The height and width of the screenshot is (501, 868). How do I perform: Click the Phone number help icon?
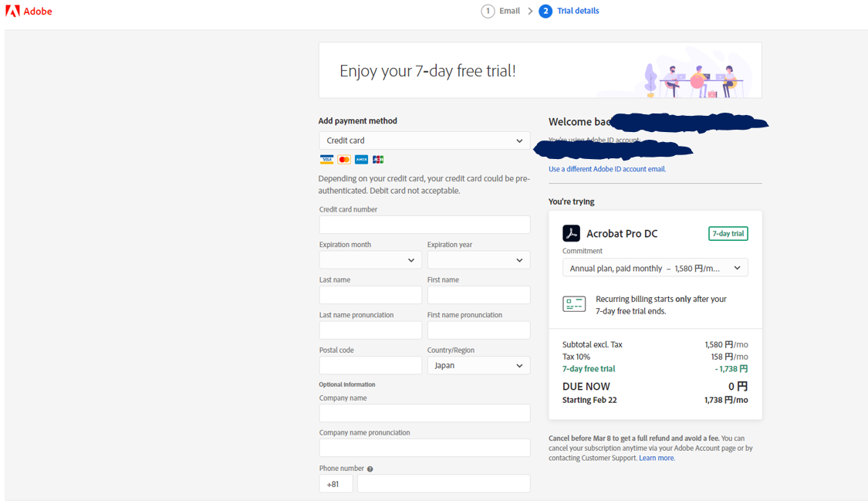click(x=370, y=469)
